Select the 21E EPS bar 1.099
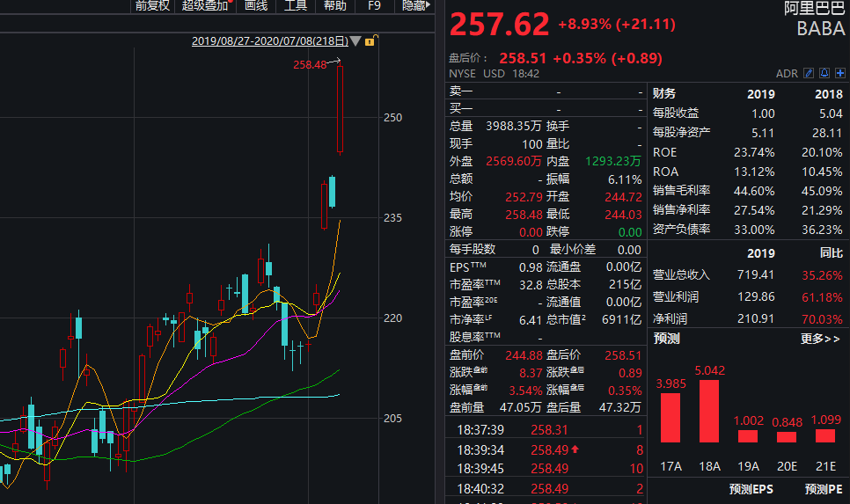Viewport: 850px width, 504px height. tap(825, 435)
